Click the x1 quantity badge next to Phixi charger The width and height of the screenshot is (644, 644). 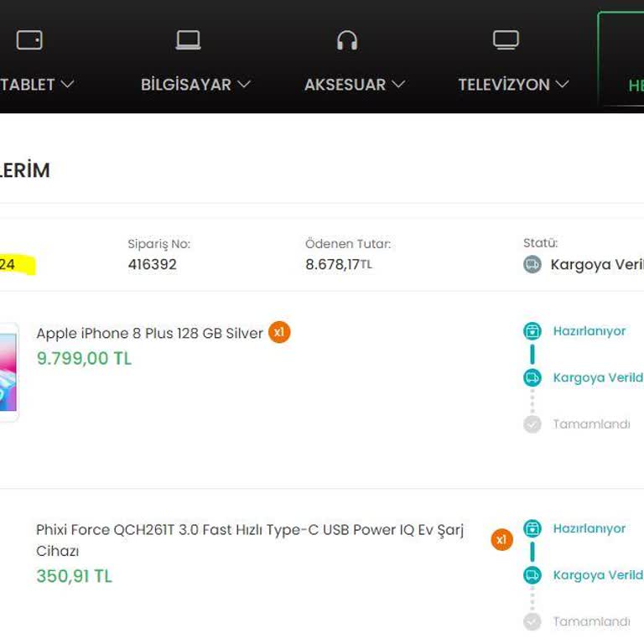point(502,539)
